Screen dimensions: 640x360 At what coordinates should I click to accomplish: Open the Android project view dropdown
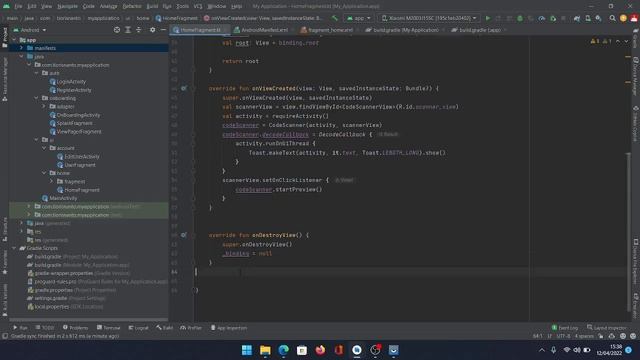pyautogui.click(x=30, y=30)
